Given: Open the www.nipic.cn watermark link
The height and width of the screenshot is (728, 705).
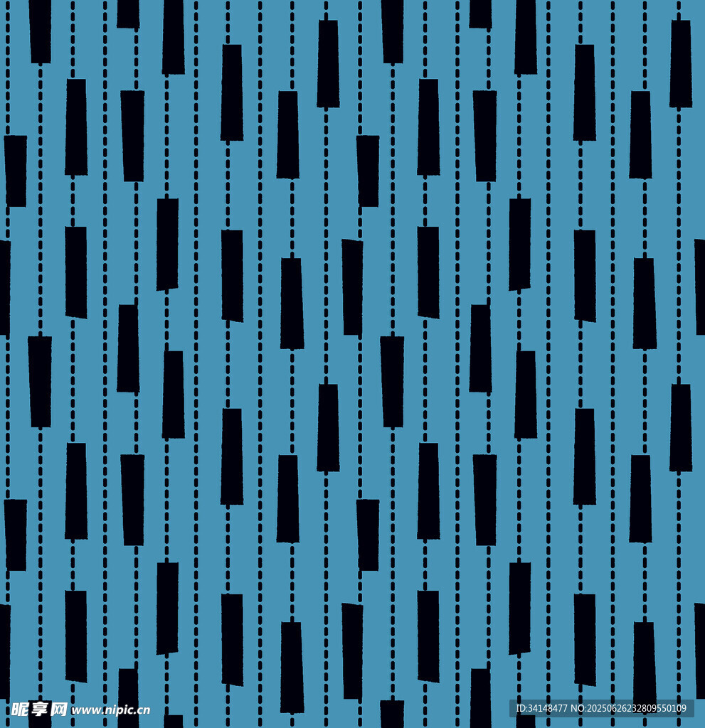Looking at the screenshot, I should point(110,710).
